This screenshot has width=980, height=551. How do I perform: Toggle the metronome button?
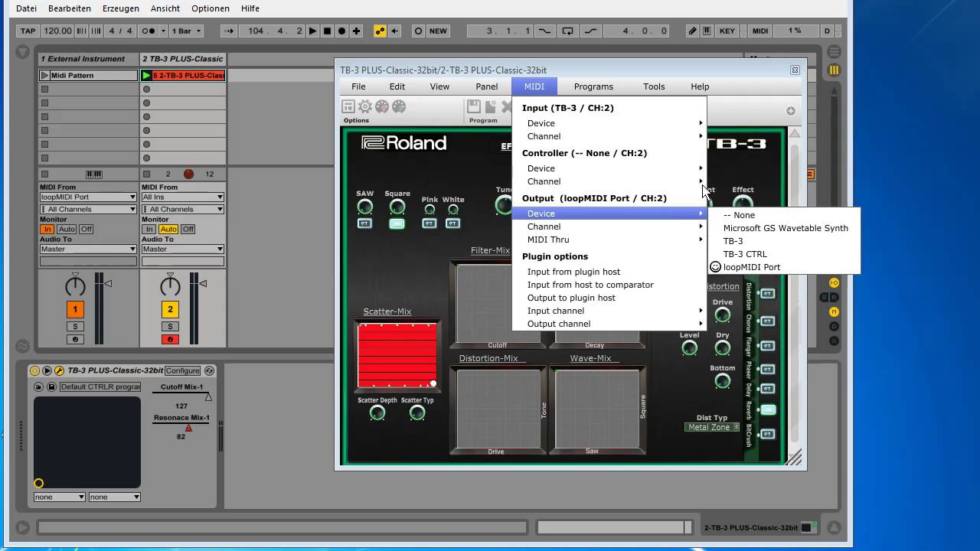149,31
